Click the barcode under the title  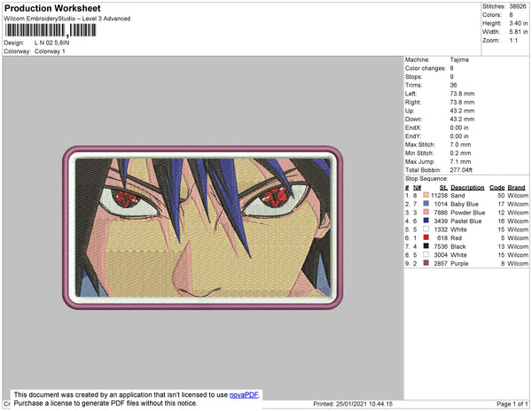[51, 30]
